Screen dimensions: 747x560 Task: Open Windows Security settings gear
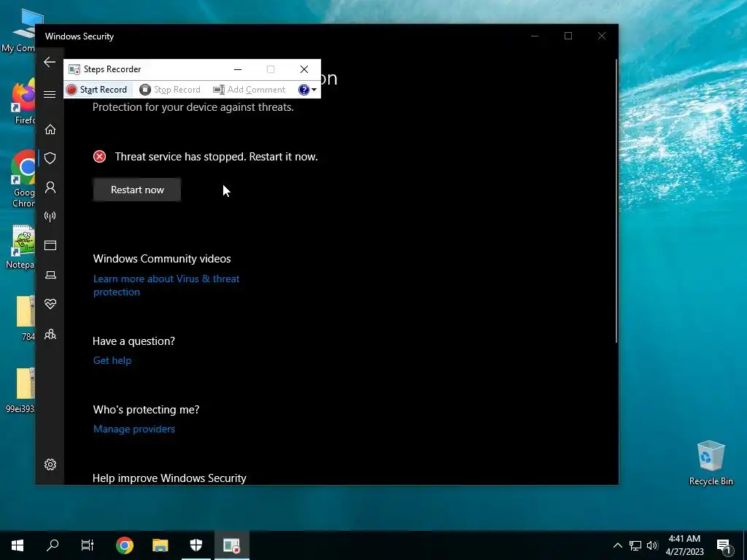[x=50, y=464]
